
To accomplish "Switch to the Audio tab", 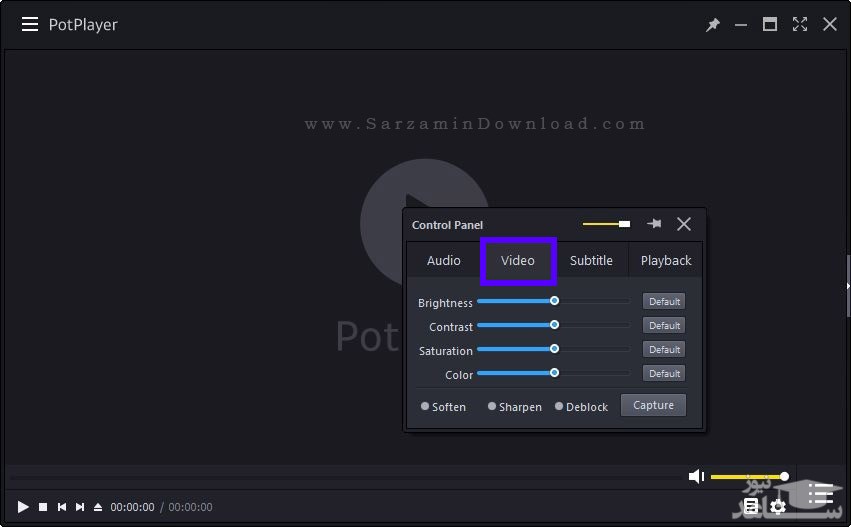I will tap(444, 260).
